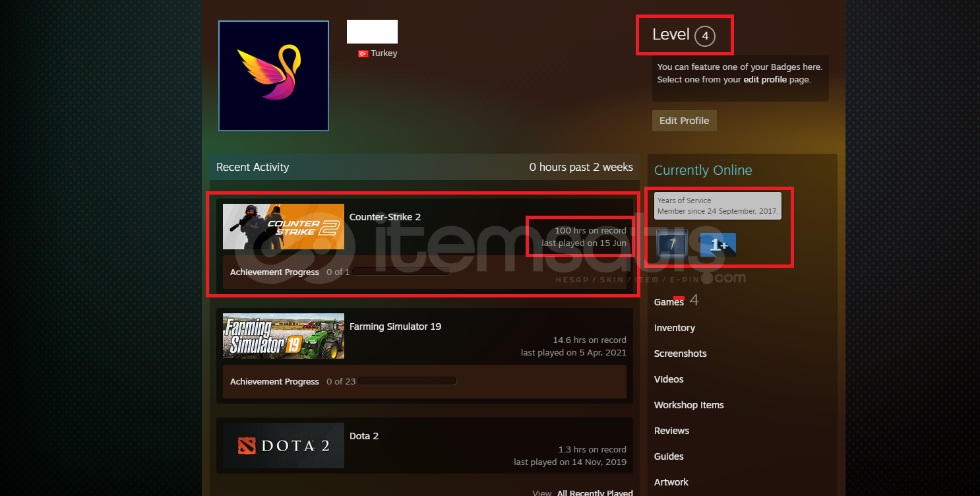The width and height of the screenshot is (980, 496).
Task: Click 'last played on 5 Apr, 2021' text
Action: 574,353
